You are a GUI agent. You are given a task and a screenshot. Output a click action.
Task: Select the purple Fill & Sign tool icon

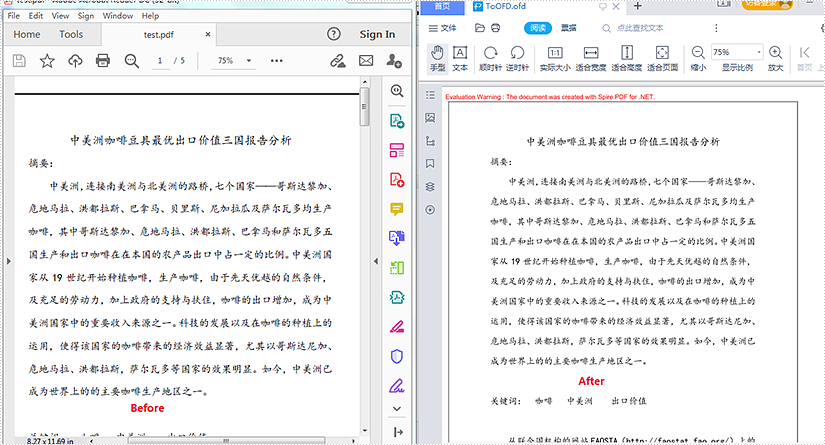(x=397, y=386)
